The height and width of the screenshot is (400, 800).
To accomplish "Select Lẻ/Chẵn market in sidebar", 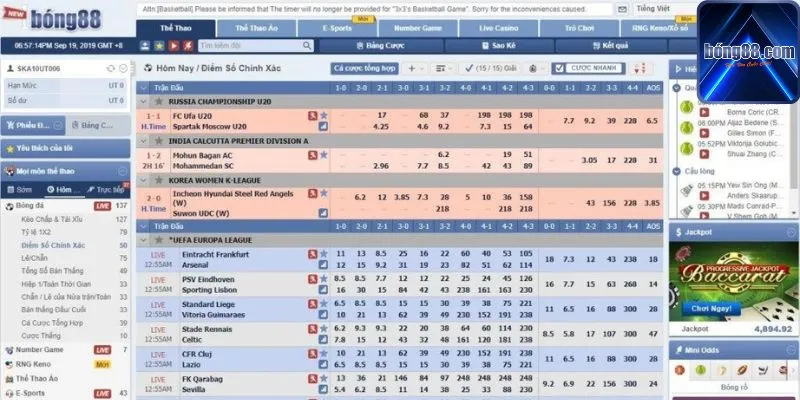I will click(x=34, y=258).
